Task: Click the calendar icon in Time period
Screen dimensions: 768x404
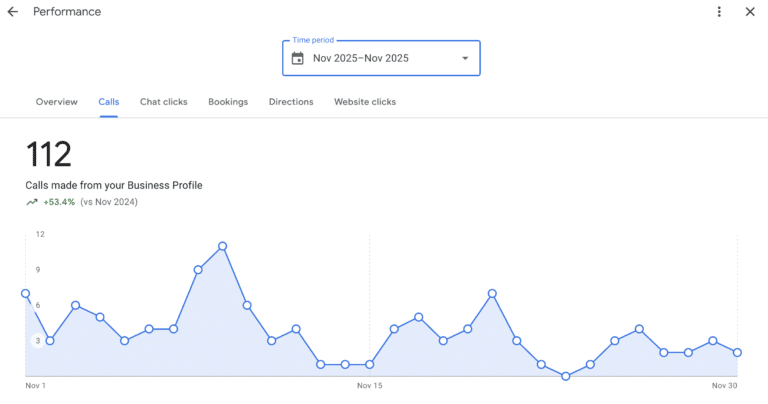Action: 297,58
